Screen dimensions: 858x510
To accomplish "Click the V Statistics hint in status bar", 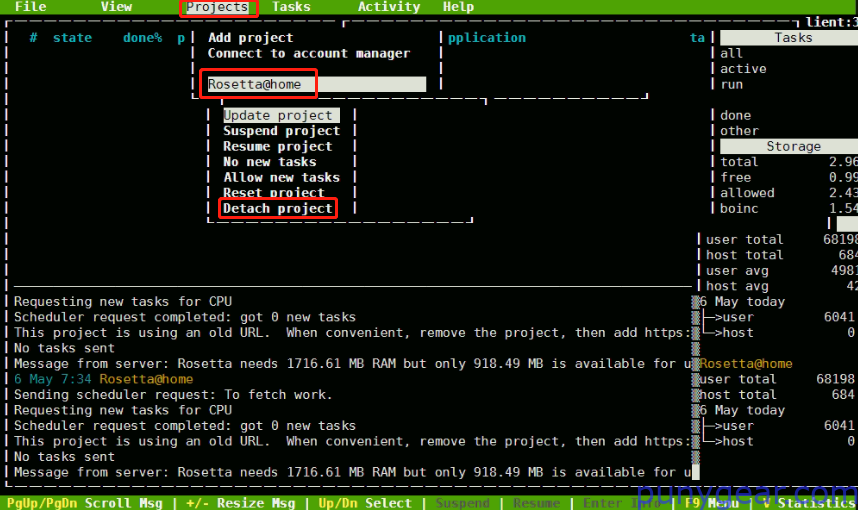I will [810, 503].
